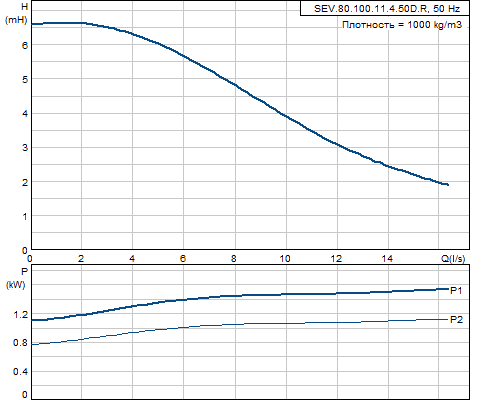Viewport: 500px width, 400px height.
Task: Click the flow axis tick 12
Action: point(336,259)
